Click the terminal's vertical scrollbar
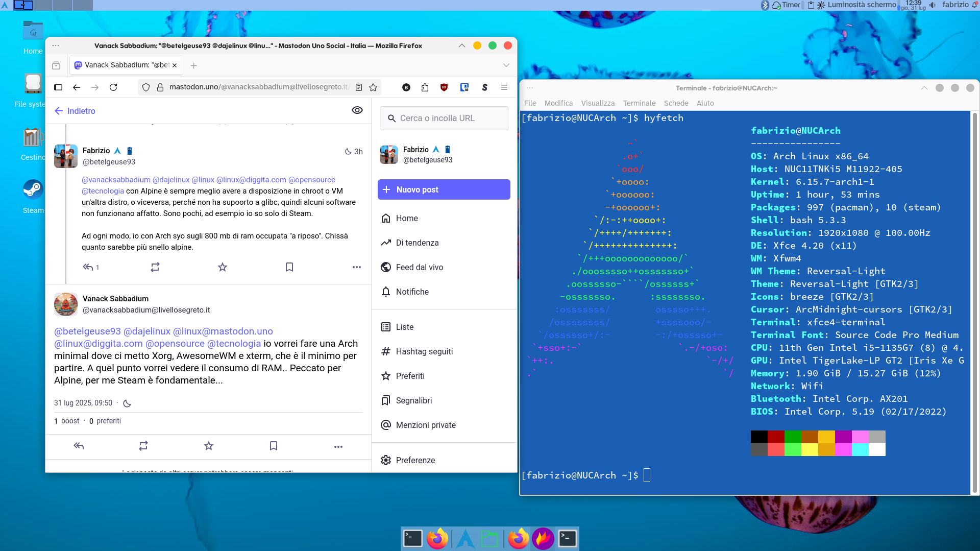The width and height of the screenshot is (980, 551). (975, 302)
